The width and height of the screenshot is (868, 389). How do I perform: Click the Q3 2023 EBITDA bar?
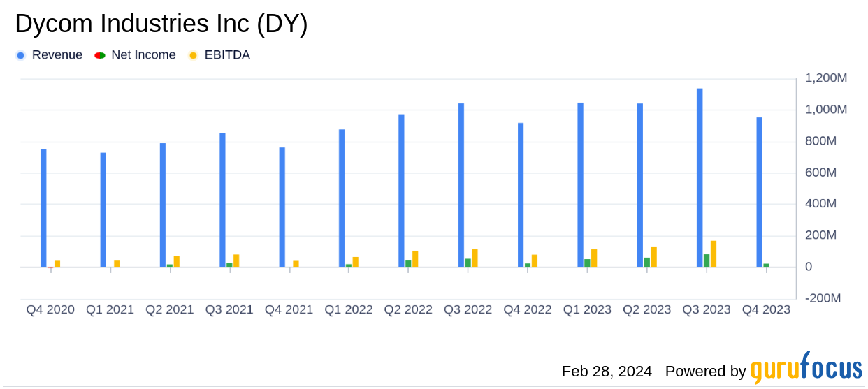714,254
